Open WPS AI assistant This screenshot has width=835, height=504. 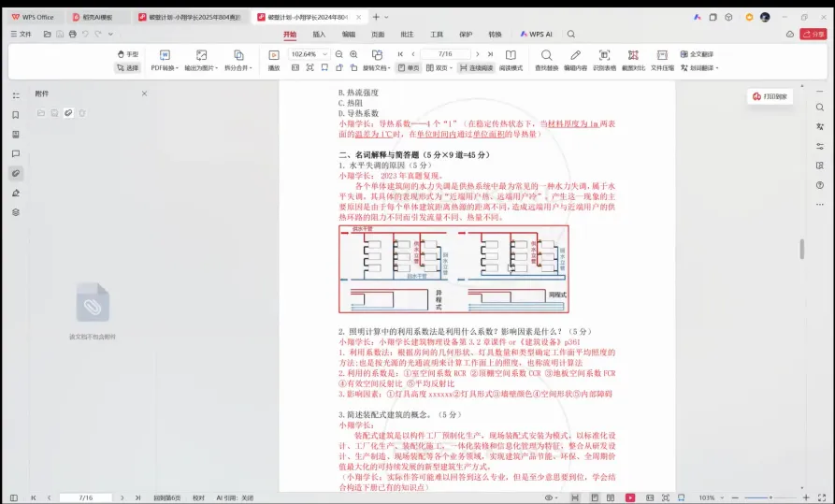click(537, 34)
